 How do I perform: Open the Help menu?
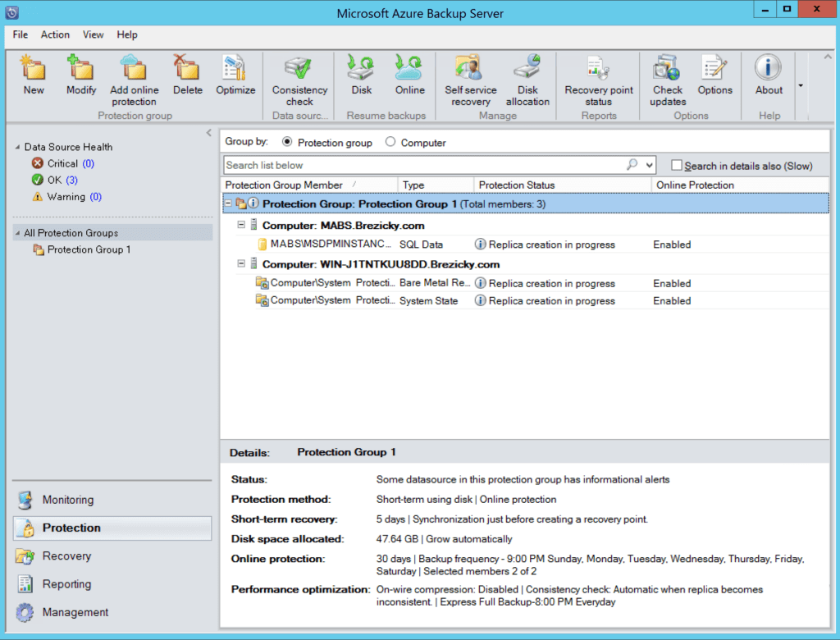click(127, 34)
